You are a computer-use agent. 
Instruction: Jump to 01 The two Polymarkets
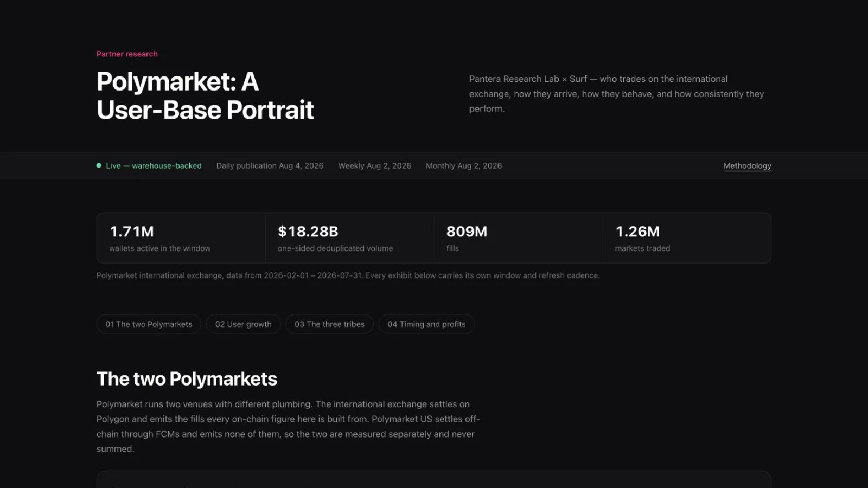[x=149, y=324]
